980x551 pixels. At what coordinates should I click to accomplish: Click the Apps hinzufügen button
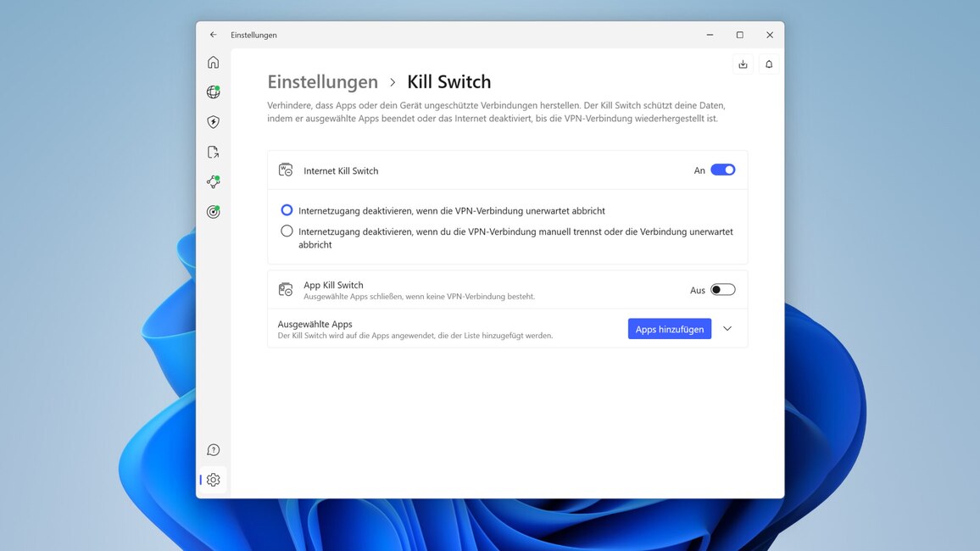[x=670, y=328]
